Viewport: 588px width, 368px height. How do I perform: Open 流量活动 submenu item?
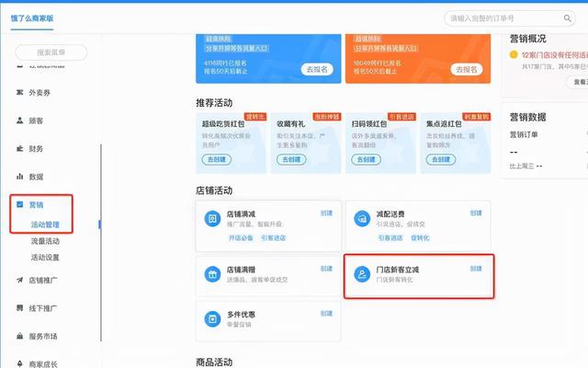click(45, 241)
